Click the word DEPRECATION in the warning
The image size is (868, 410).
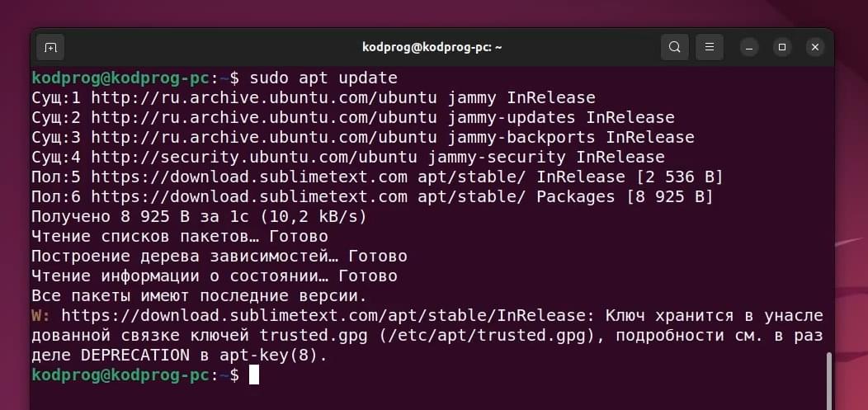(135, 356)
